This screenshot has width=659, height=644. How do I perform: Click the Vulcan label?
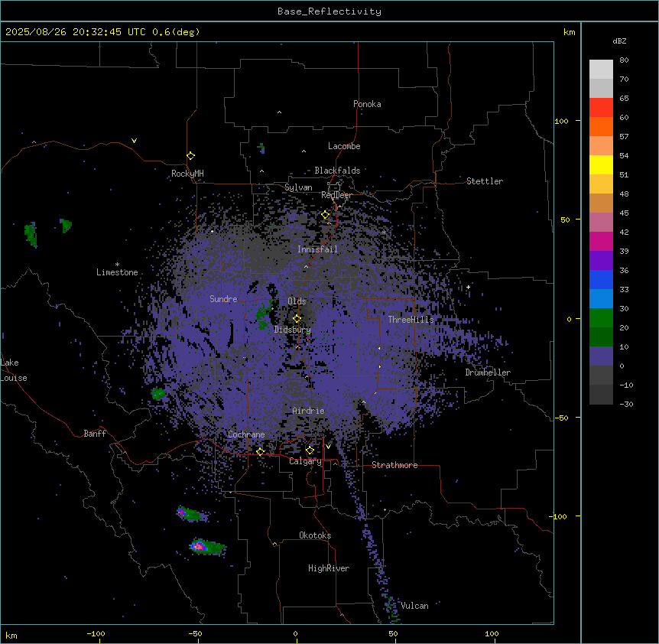pyautogui.click(x=414, y=606)
